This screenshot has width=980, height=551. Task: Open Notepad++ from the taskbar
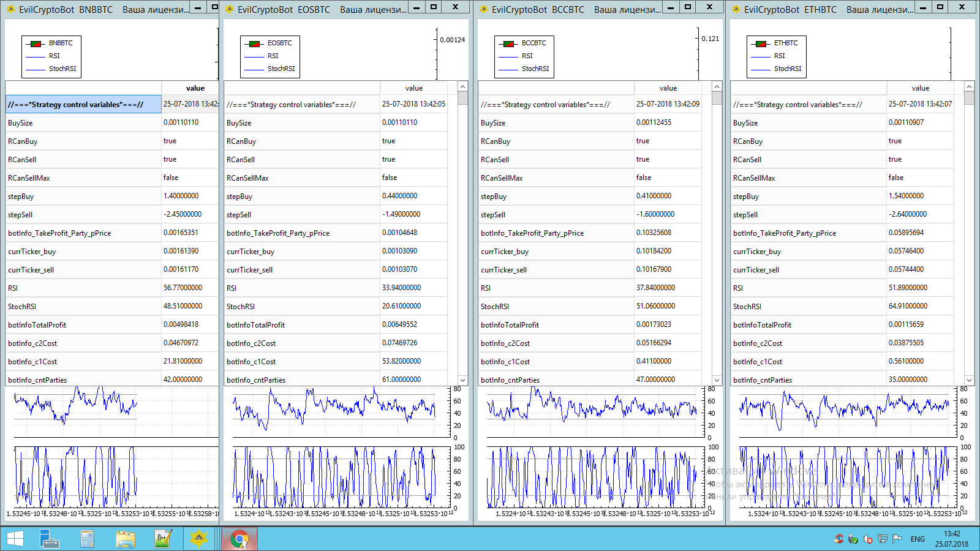[x=162, y=539]
